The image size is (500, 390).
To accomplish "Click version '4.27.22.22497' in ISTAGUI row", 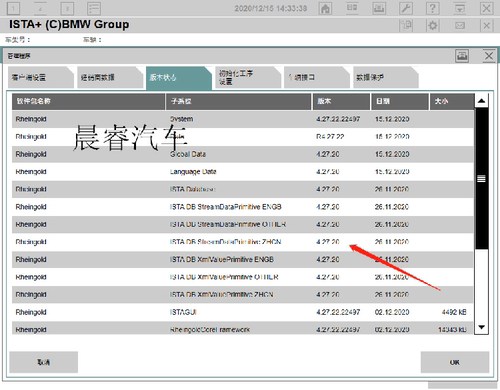I will (x=338, y=312).
